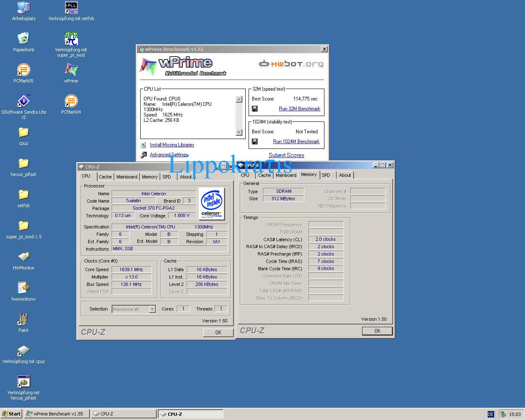Screen dimensions: 525x420
Task: Switch to the CPU tab in the right CPU-Z window
Action: click(245, 175)
